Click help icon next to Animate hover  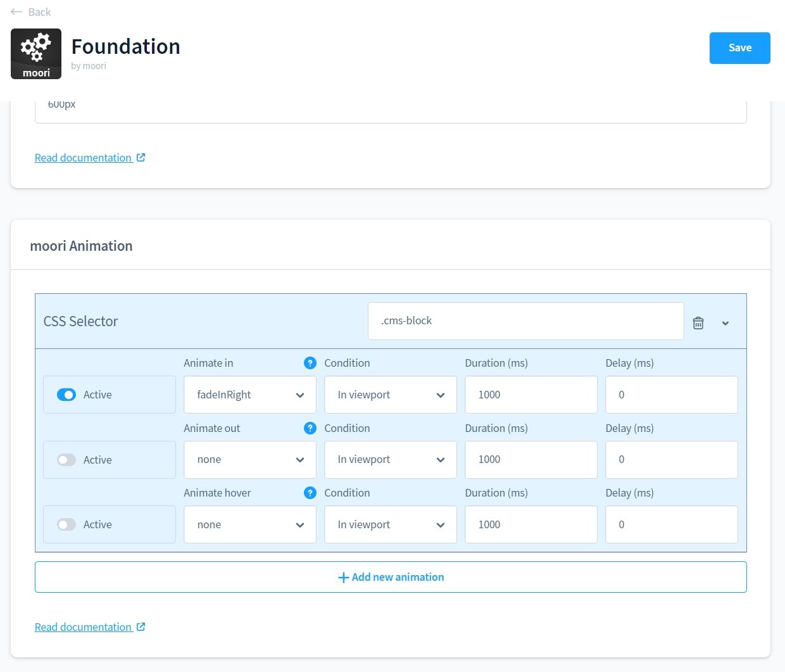click(x=310, y=493)
